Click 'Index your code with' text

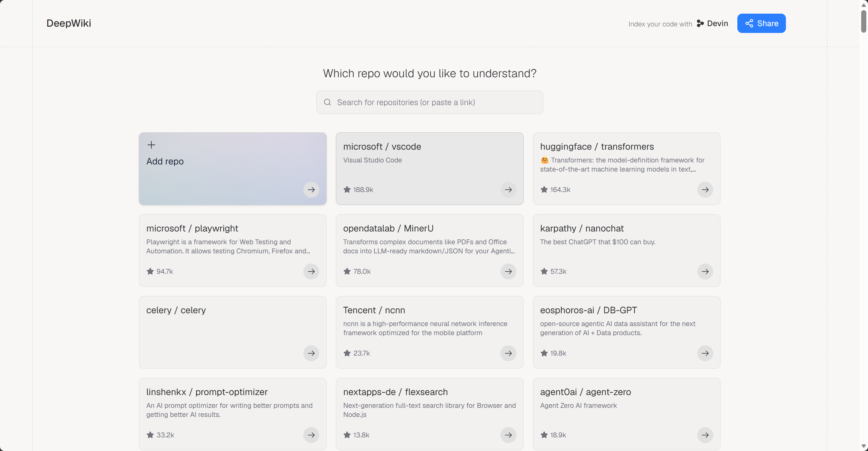tap(660, 24)
